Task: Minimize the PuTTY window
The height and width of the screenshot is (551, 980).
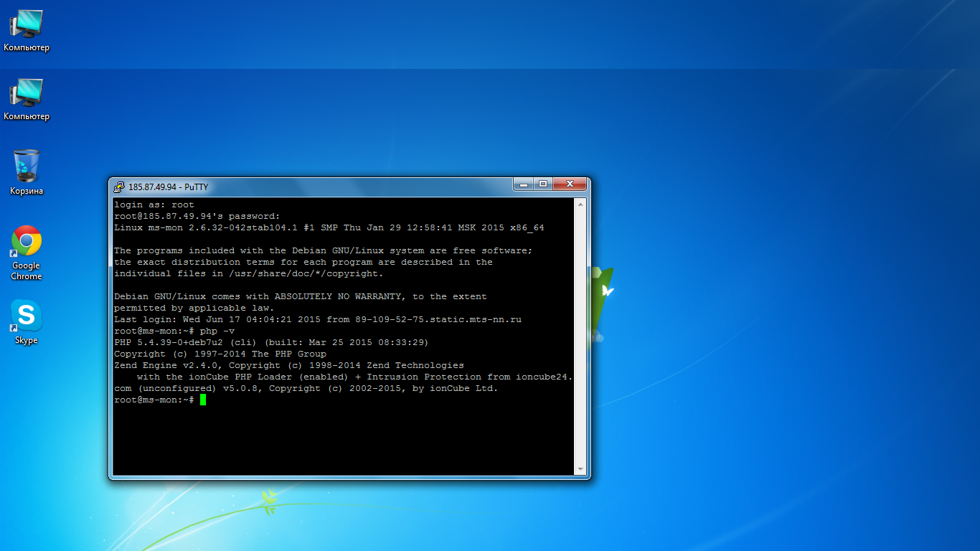Action: (x=524, y=184)
